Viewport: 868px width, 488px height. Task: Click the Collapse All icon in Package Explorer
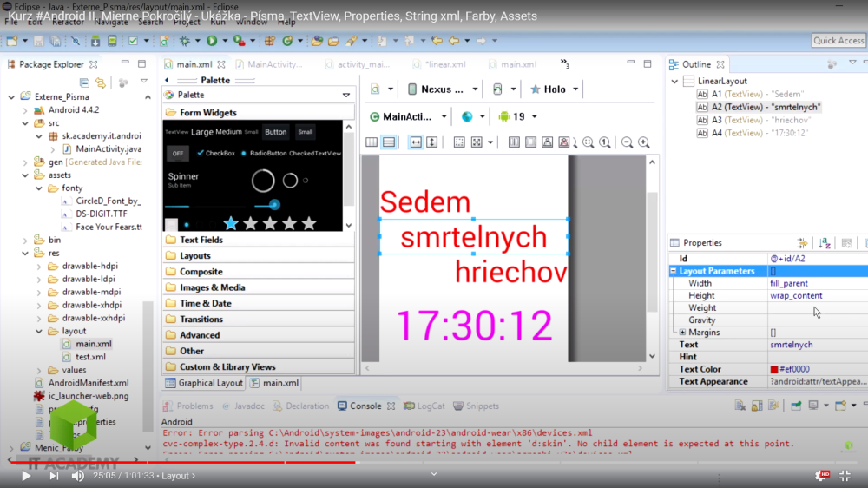click(x=84, y=82)
